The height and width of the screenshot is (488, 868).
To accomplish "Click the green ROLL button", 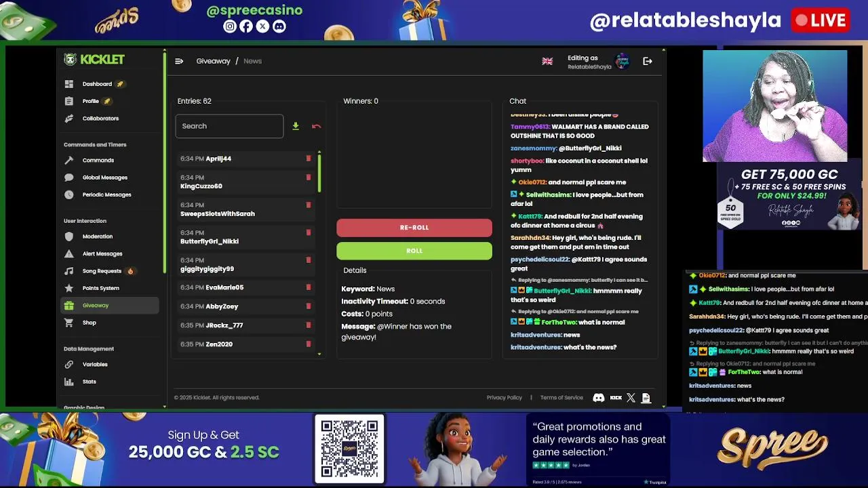I will coord(414,251).
